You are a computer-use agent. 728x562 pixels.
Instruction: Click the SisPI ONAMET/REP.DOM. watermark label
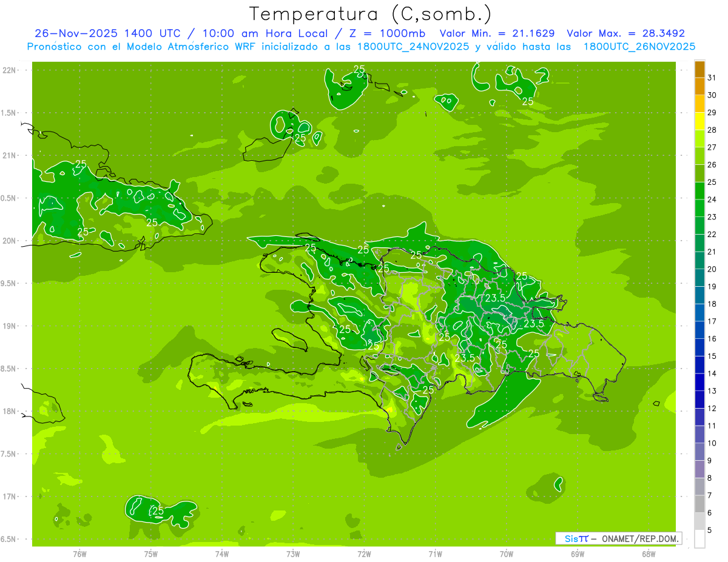(x=619, y=538)
